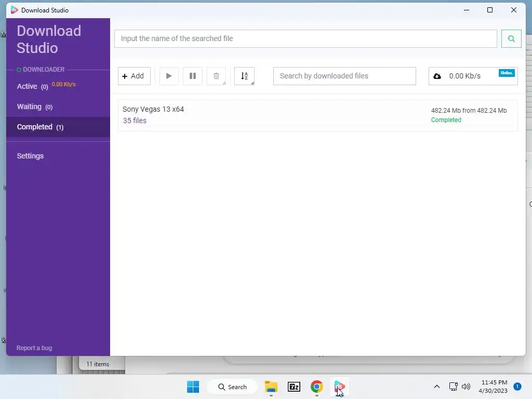
Task: Click the DOWNLOADER section heading
Action: 44,70
